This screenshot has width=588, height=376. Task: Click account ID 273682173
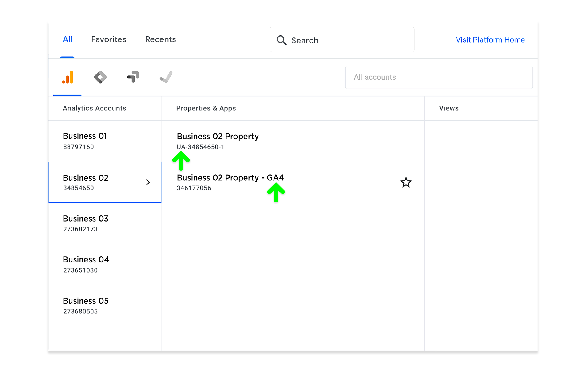pos(80,229)
